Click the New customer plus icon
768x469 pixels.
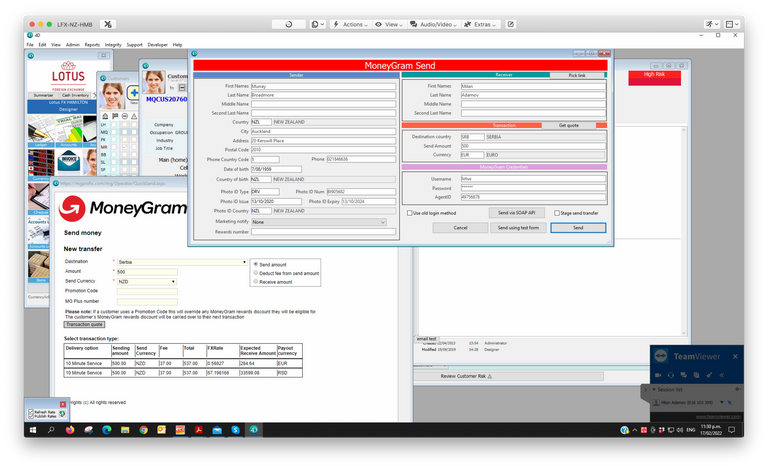tap(133, 93)
